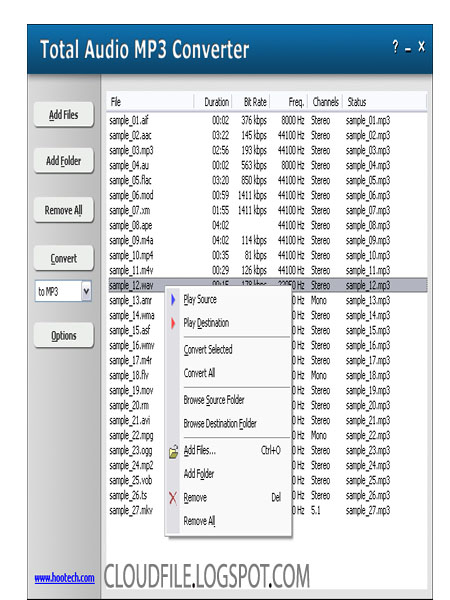Click the folder icon beside Add Files
Image resolution: width=450 pixels, height=600 pixels.
click(x=173, y=452)
